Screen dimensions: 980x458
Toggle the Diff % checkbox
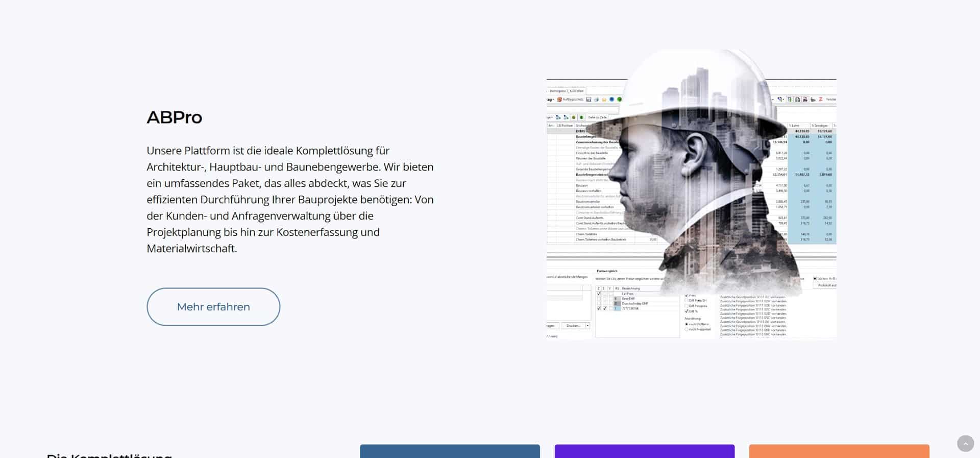(x=687, y=311)
